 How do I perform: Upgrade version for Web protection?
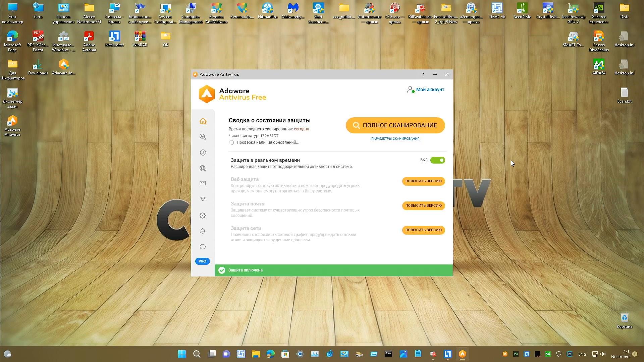pos(423,181)
